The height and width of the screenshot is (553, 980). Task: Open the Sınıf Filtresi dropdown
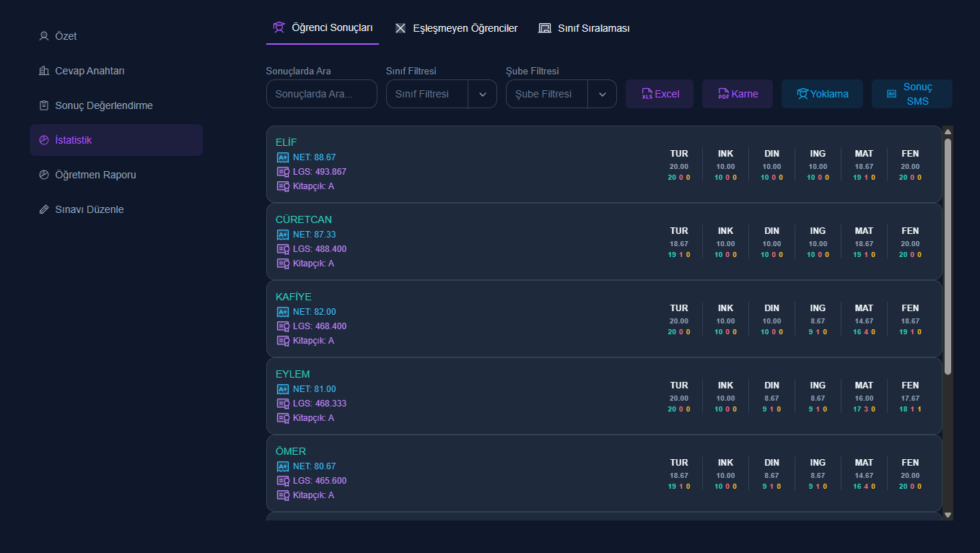click(442, 94)
